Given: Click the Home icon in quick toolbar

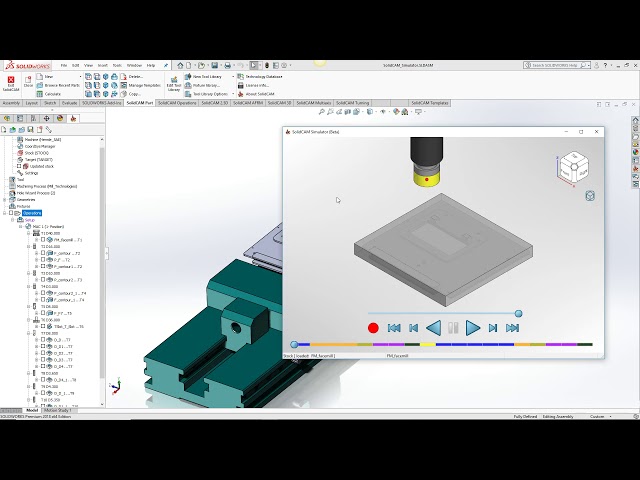Looking at the screenshot, I should (180, 65).
